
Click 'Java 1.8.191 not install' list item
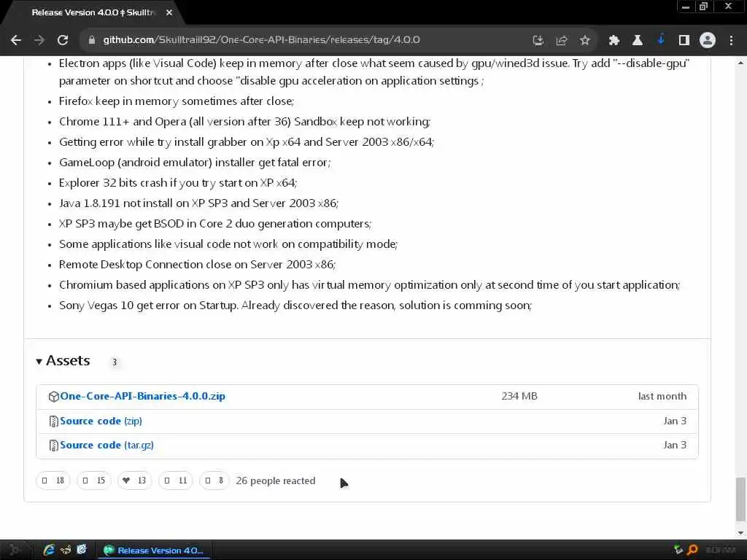point(198,203)
